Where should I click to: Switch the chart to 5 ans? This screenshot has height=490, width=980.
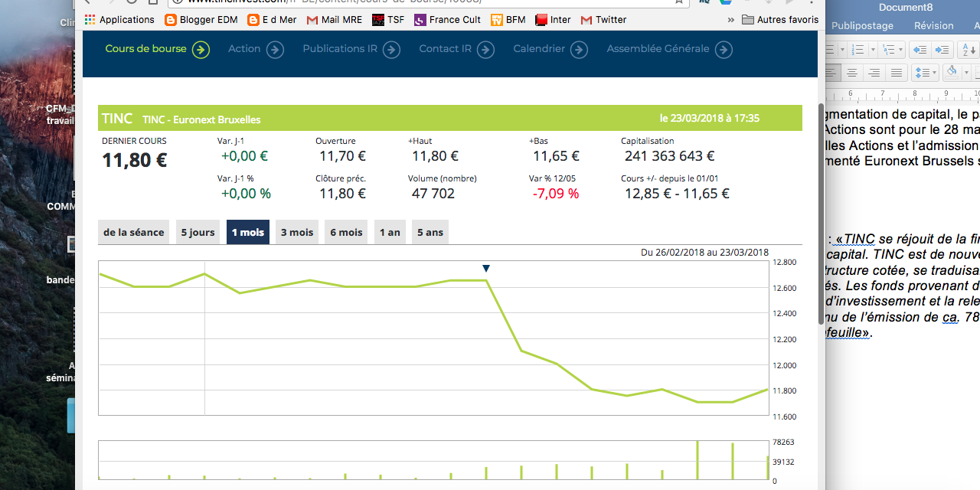pyautogui.click(x=430, y=232)
